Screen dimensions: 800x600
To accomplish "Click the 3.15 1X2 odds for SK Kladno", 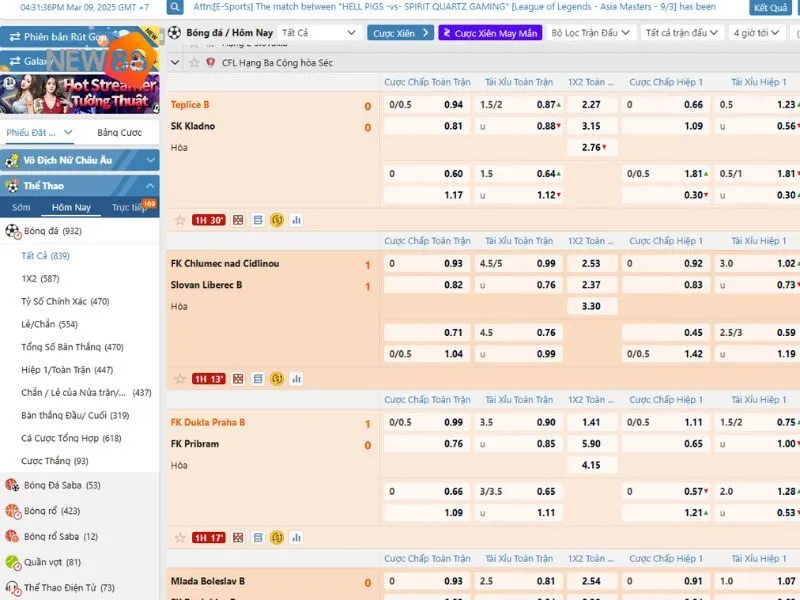I will (591, 126).
